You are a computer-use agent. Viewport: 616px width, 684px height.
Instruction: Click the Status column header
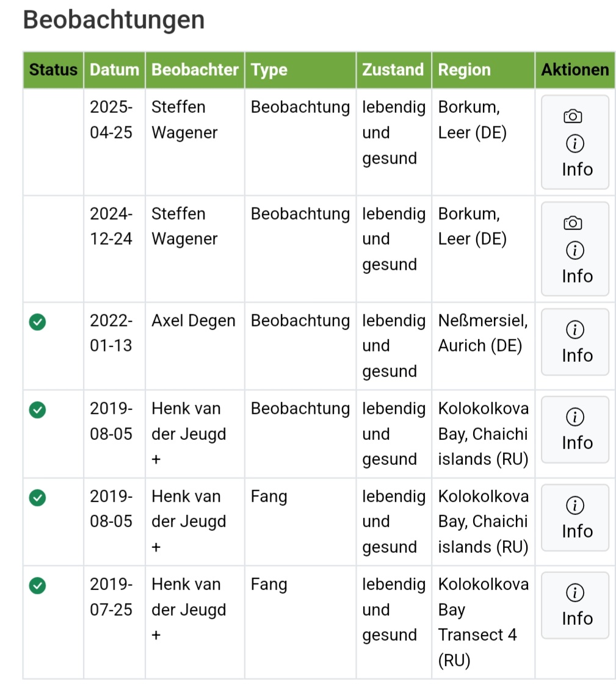(x=53, y=70)
